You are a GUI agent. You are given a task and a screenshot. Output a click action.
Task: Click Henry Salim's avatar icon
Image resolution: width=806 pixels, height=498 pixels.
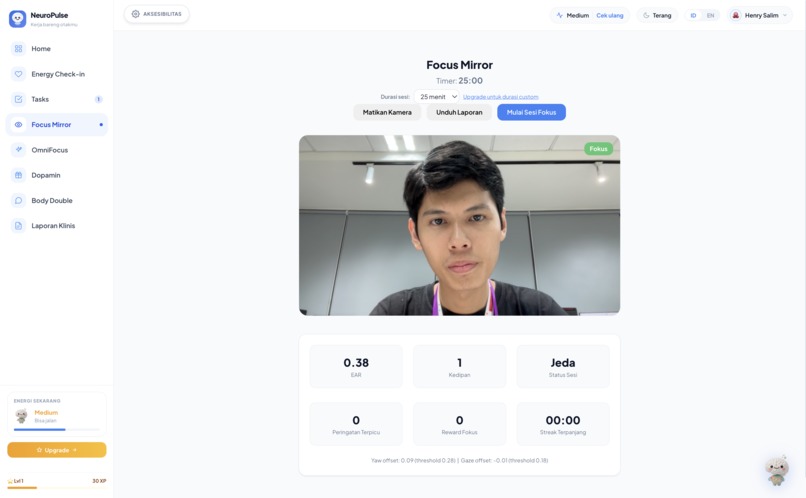click(x=736, y=15)
